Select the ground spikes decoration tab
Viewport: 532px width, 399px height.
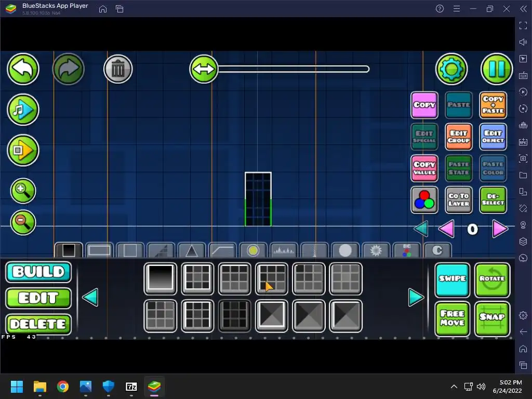tap(284, 250)
